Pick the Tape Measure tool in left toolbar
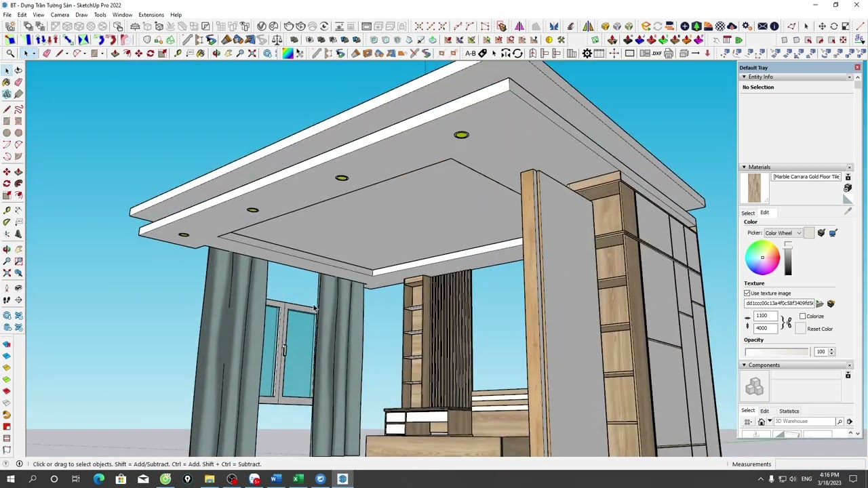Viewport: 868px width, 488px height. coord(7,210)
